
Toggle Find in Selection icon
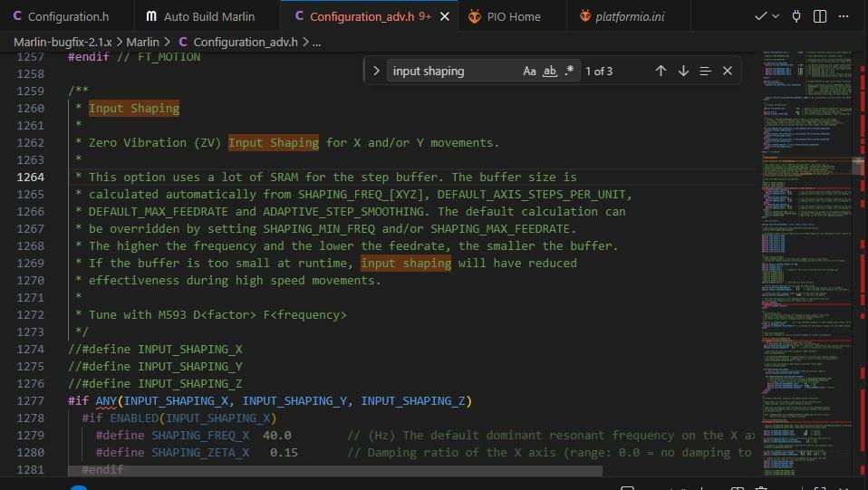point(705,71)
